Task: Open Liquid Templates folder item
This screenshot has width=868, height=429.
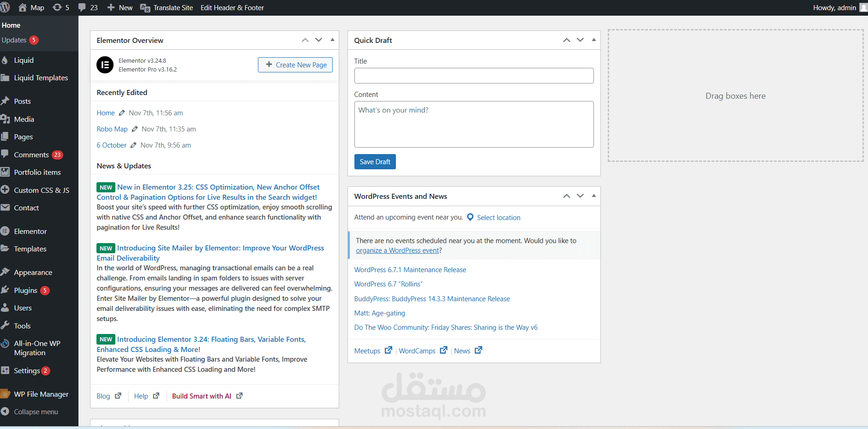Action: [x=41, y=77]
